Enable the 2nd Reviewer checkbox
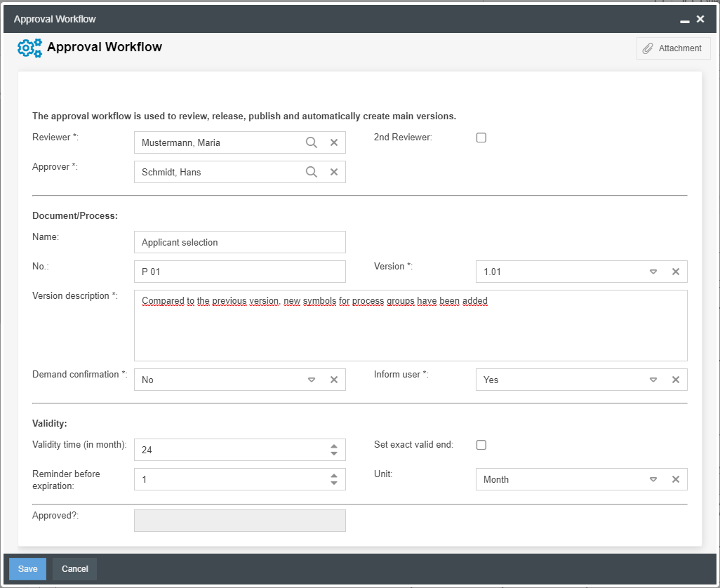720x588 pixels. click(x=481, y=138)
